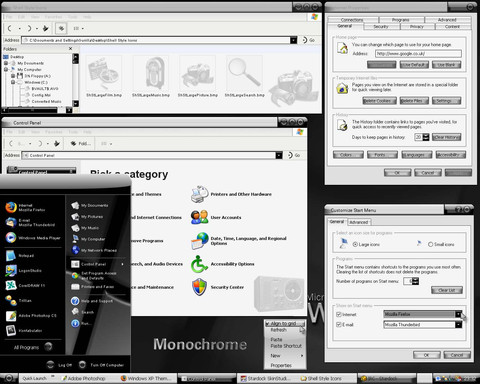This screenshot has height=384, width=480.
Task: Select the Large icons radio button
Action: point(355,245)
